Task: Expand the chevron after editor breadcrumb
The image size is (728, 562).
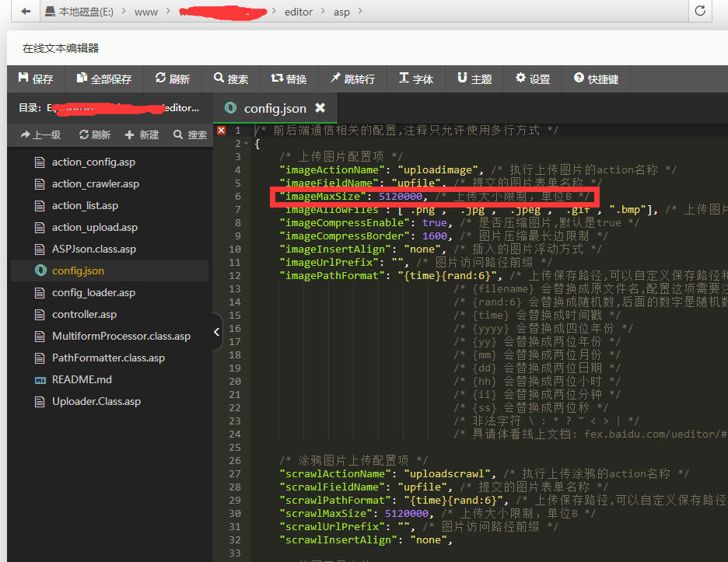Action: 323,11
